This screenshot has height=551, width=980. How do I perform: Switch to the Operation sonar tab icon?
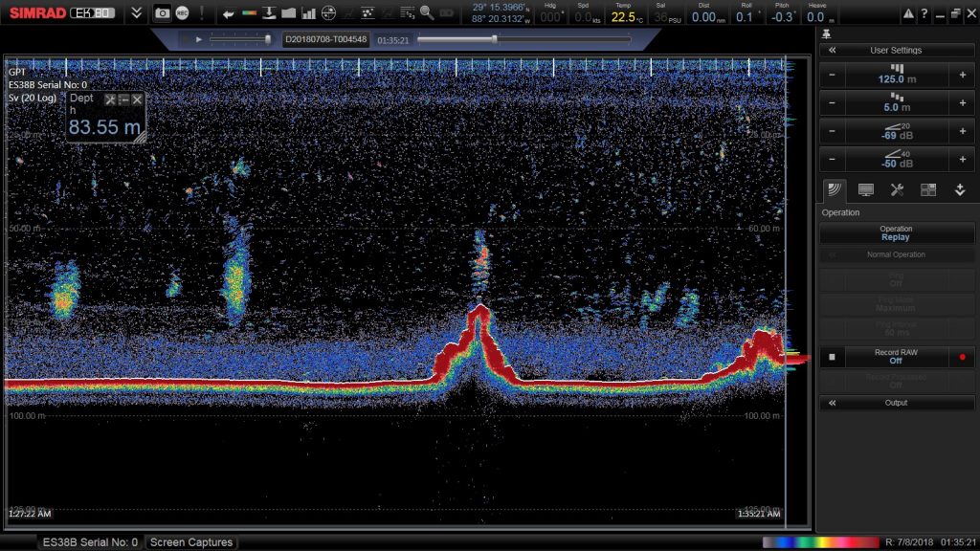point(835,190)
